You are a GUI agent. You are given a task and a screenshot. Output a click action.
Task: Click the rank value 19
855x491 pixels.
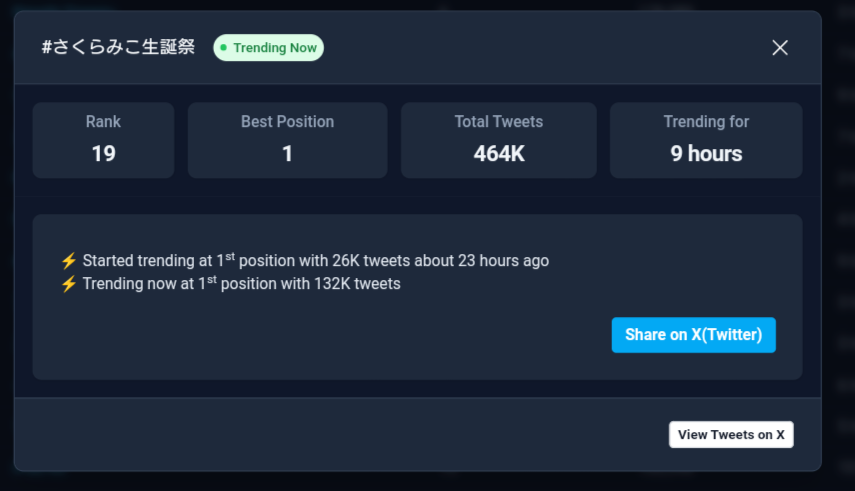[x=103, y=154]
